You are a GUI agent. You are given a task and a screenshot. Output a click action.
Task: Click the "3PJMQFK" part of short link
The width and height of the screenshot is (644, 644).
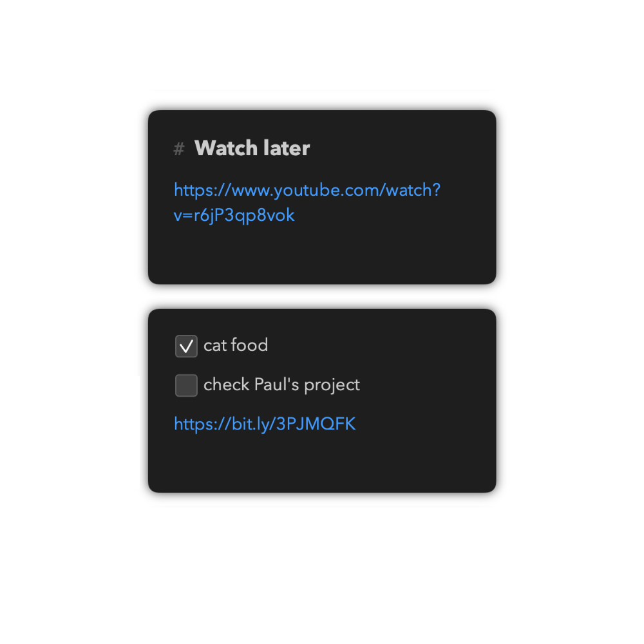pyautogui.click(x=316, y=424)
